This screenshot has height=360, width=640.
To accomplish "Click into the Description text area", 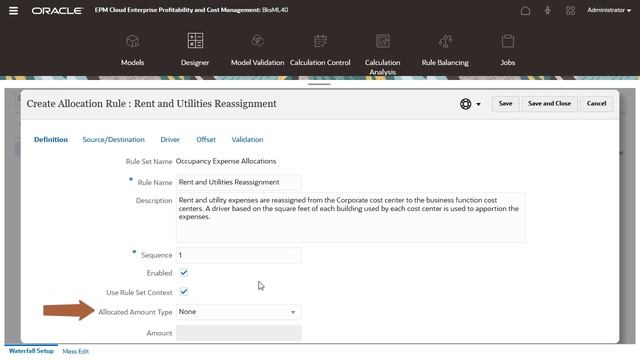I will pos(351,218).
